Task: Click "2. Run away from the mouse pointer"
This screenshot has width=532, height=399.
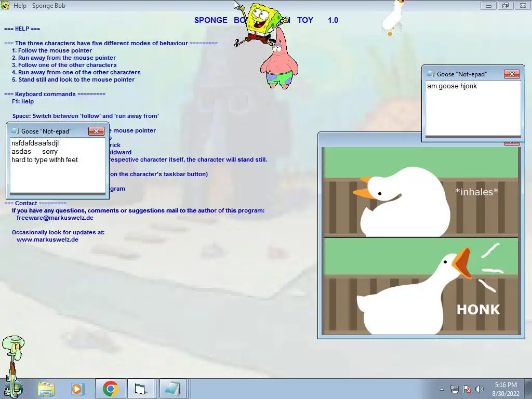Action: point(64,58)
